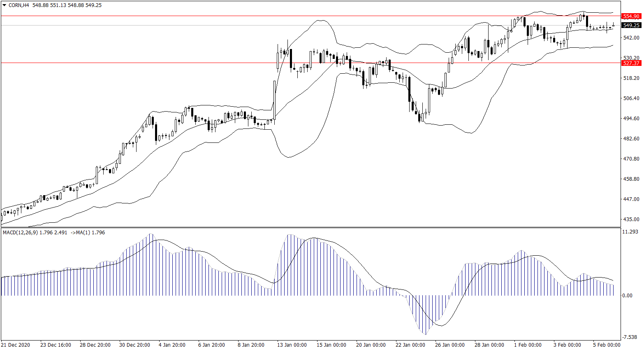Click the 482.60 price scale value

click(631, 139)
